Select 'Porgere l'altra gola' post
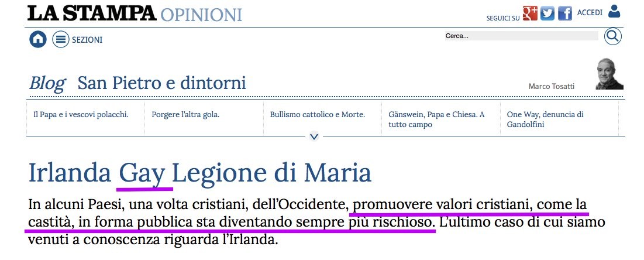Image resolution: width=644 pixels, height=260 pixels. tap(185, 114)
